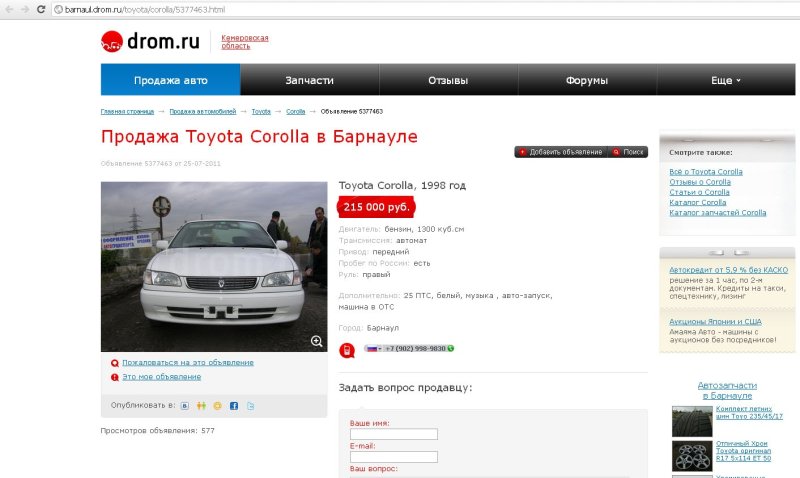Screen dimensions: 800x478
Task: Click the address bar URL
Action: click(144, 10)
